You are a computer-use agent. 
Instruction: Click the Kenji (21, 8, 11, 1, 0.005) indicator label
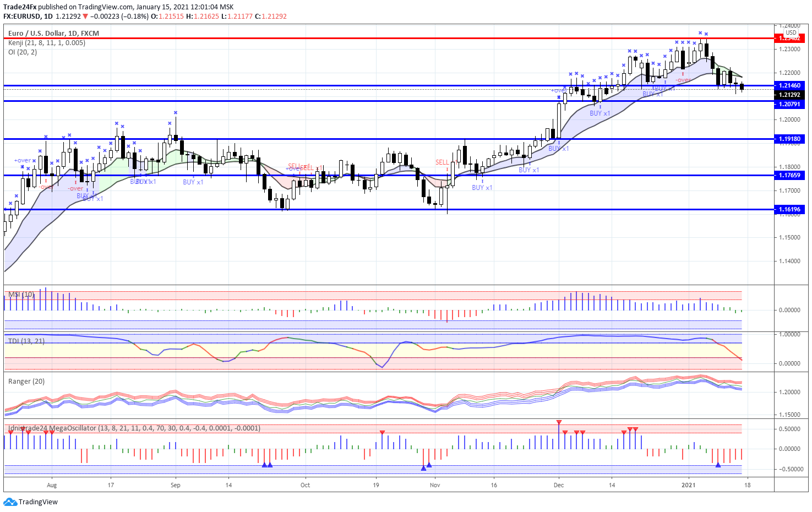click(x=47, y=42)
